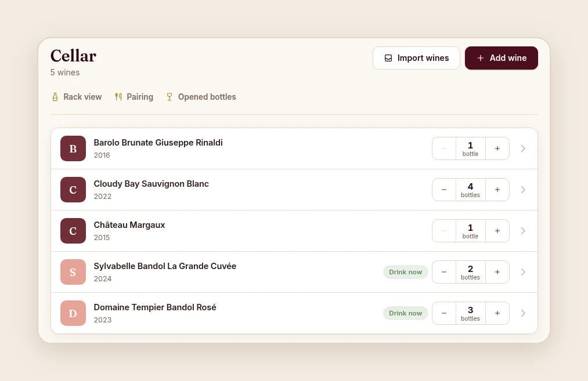Expand Barolo Brunate details chevron
Viewport: 588px width, 381px height.
[523, 148]
